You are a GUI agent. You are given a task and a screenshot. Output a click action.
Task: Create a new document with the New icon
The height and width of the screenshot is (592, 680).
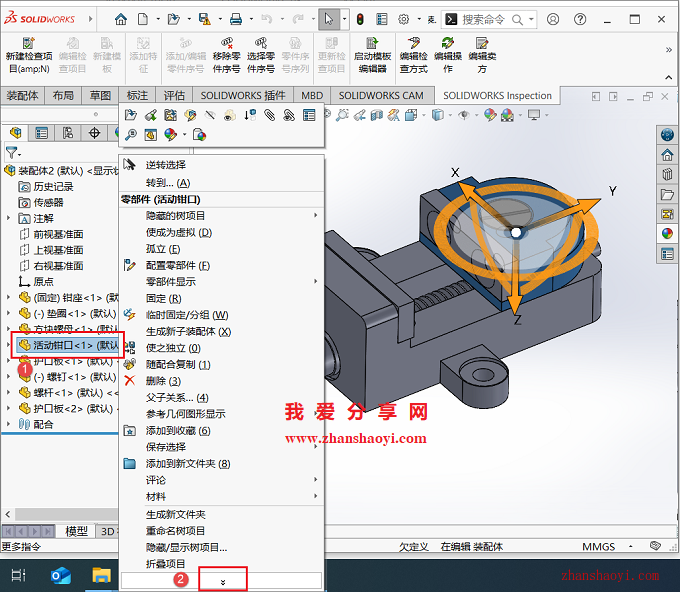click(143, 19)
